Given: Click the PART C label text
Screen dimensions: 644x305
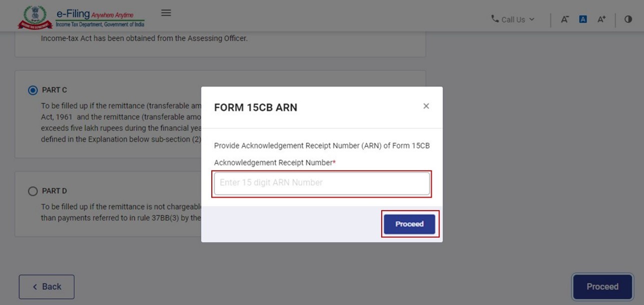Looking at the screenshot, I should [55, 90].
